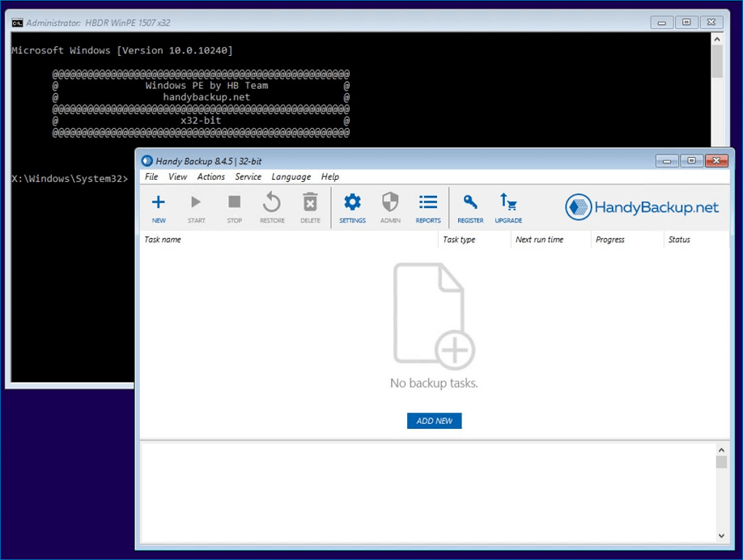Delete a task via the DELETE trash icon

[310, 207]
